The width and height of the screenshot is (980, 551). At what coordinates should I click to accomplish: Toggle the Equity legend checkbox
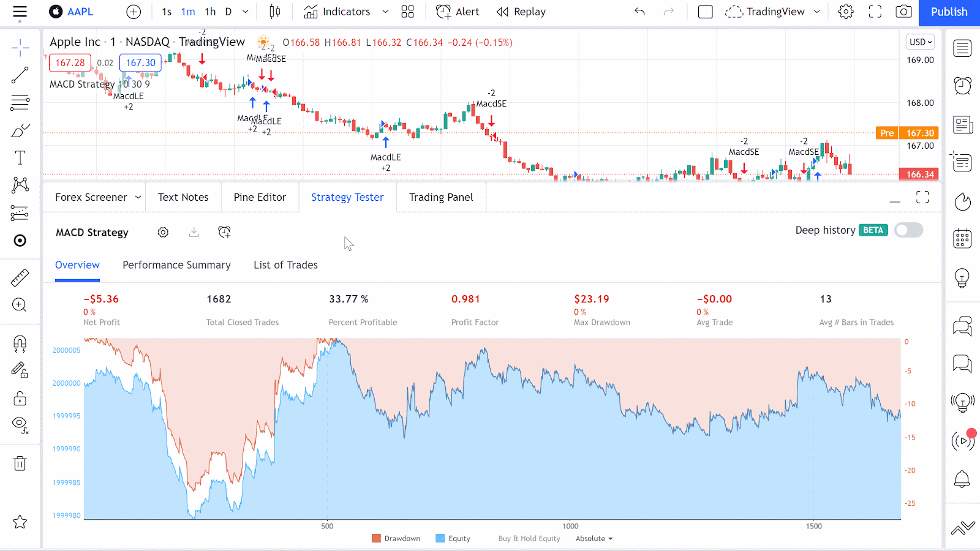coord(453,538)
